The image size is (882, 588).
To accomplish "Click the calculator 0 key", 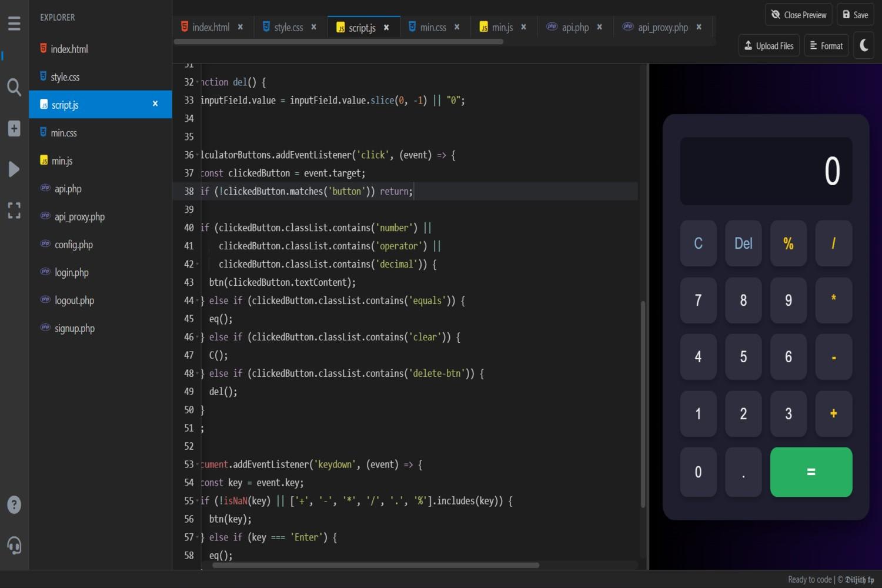I will (x=698, y=472).
